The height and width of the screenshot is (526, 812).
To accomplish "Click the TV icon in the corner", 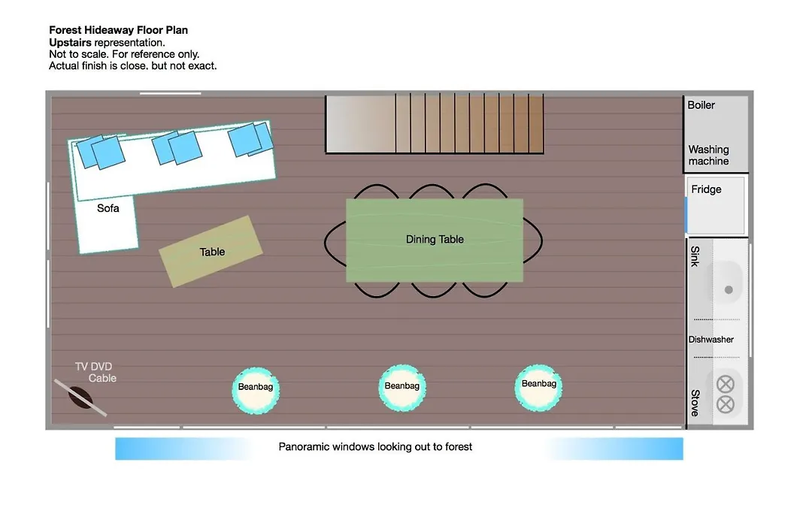I will click(80, 398).
